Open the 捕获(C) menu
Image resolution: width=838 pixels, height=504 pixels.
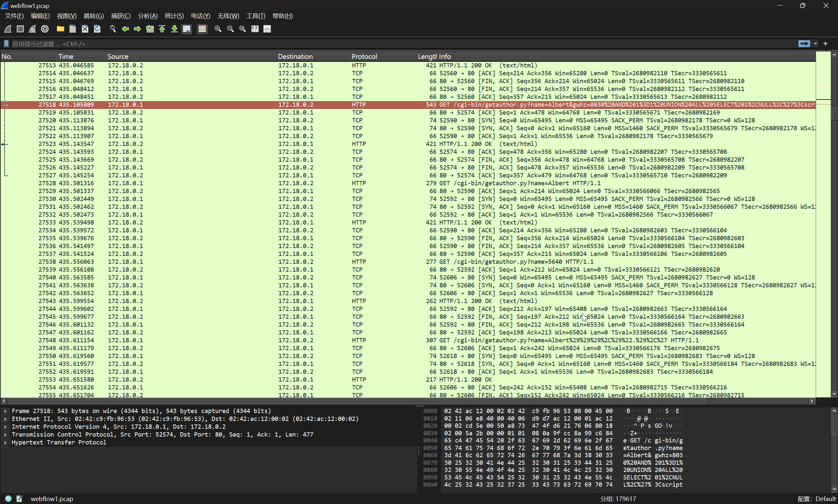point(120,16)
